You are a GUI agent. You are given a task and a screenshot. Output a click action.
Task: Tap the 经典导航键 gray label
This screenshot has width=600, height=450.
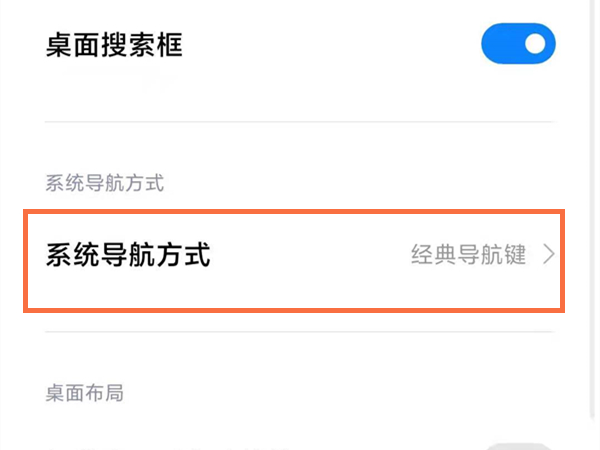pyautogui.click(x=468, y=255)
